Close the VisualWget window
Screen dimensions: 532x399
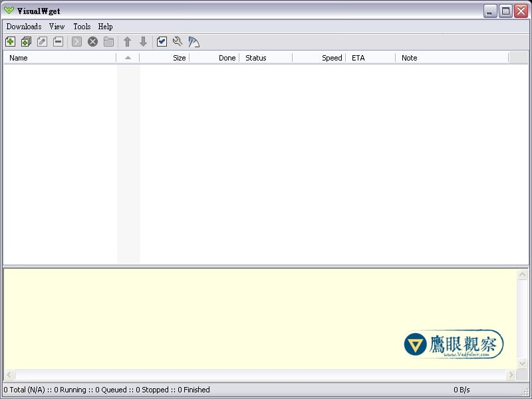[x=521, y=11]
